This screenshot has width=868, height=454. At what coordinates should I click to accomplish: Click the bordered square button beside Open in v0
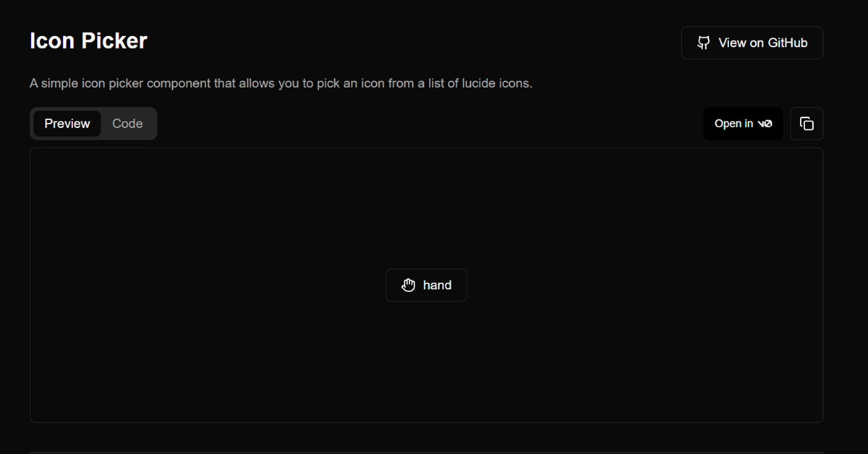tap(807, 124)
